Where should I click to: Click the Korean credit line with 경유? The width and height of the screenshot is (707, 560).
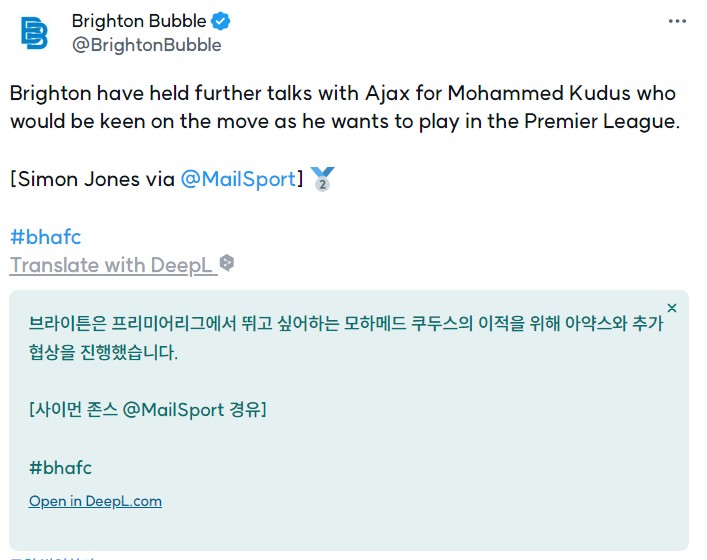(148, 410)
